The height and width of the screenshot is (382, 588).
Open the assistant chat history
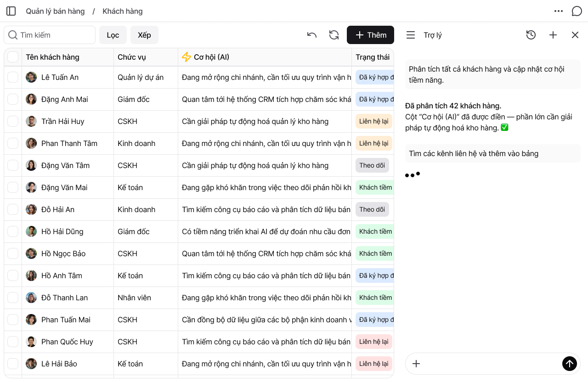531,35
